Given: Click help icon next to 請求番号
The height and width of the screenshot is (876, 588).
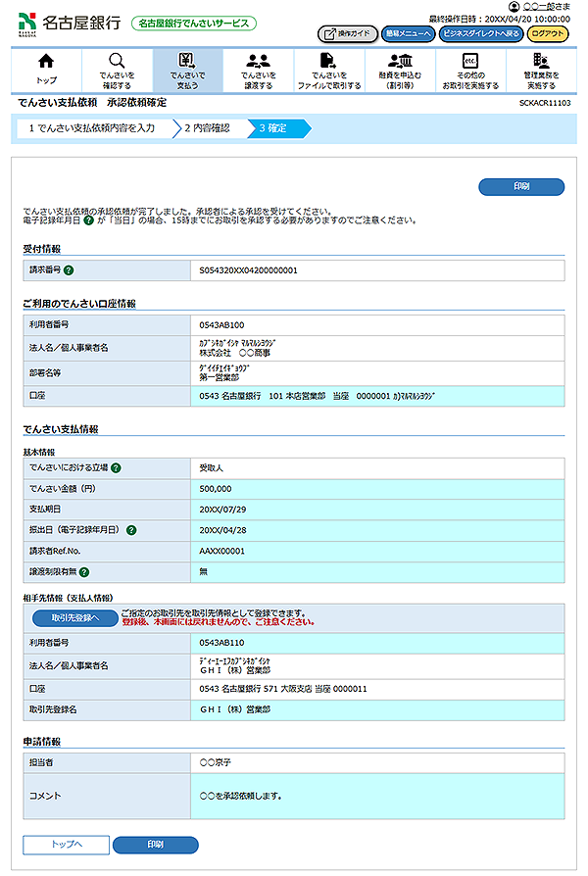Looking at the screenshot, I should [70, 269].
